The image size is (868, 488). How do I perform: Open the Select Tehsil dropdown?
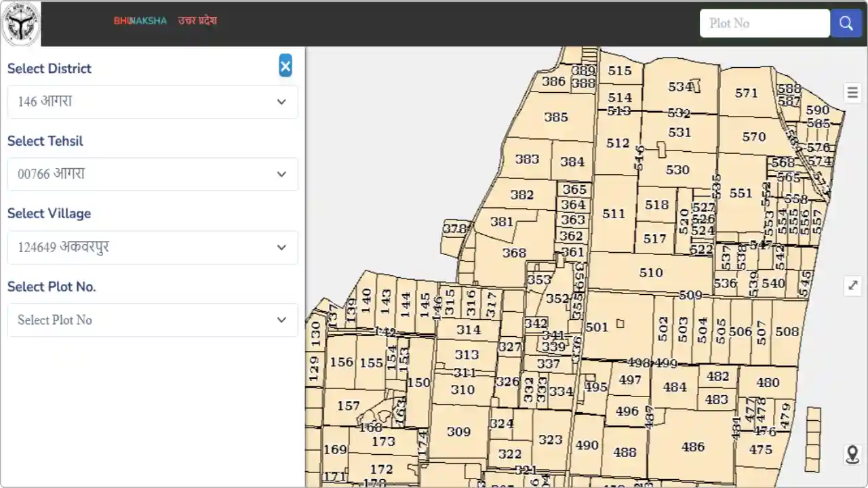click(153, 174)
